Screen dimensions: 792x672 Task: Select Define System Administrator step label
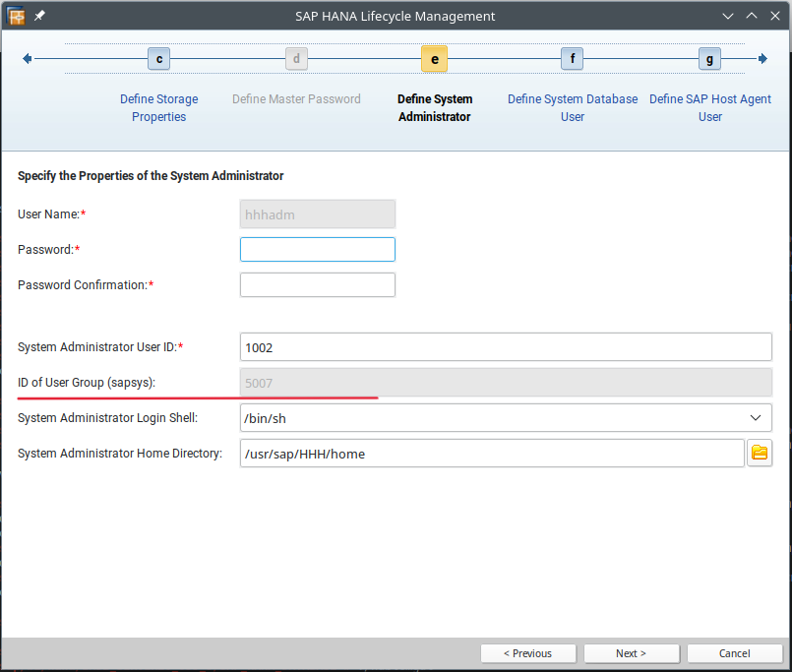[x=435, y=107]
